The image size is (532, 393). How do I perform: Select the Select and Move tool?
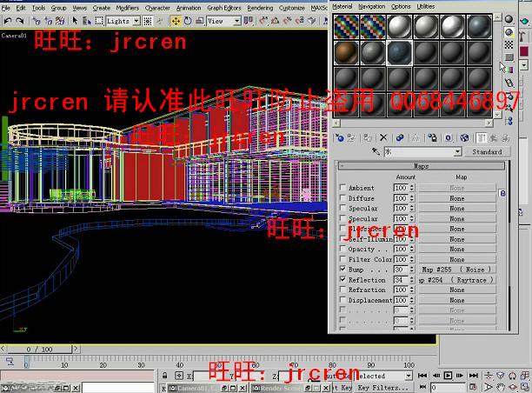pyautogui.click(x=175, y=20)
